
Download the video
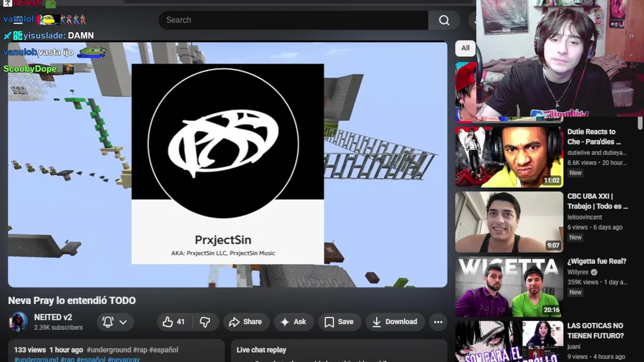395,322
